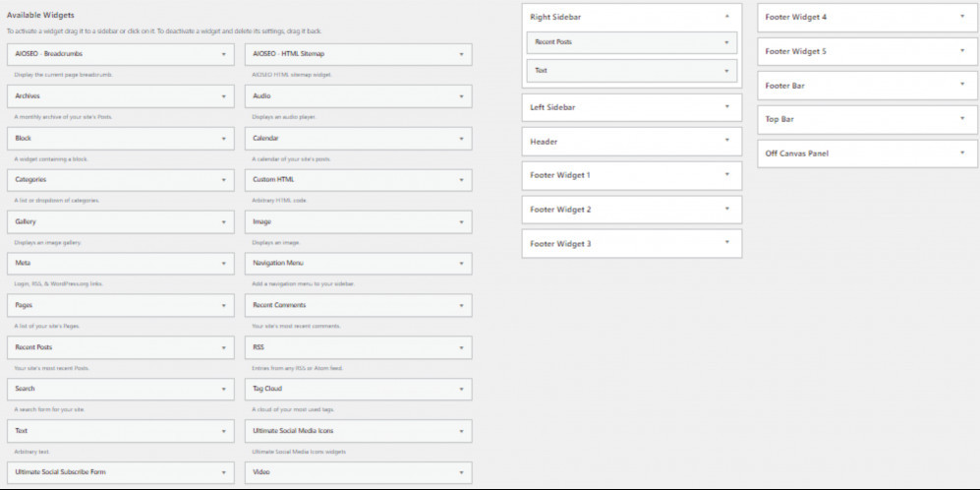Open the Footer Bar widget area
980x490 pixels.
click(868, 85)
